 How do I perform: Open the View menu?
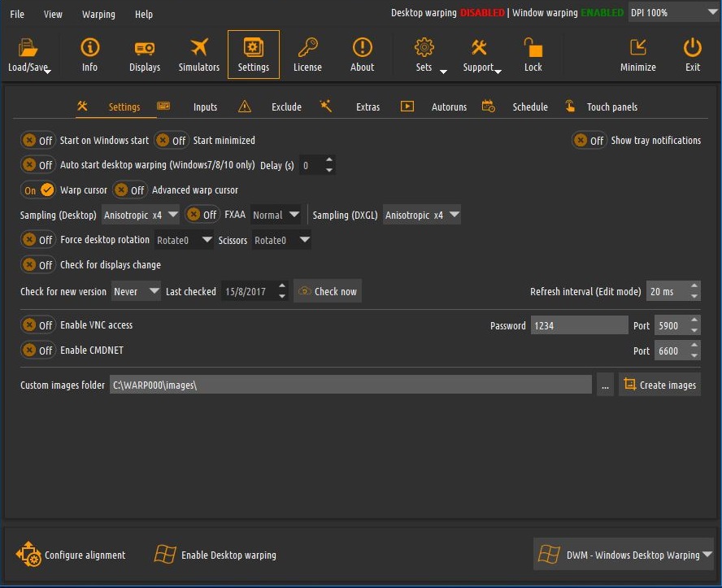click(53, 15)
